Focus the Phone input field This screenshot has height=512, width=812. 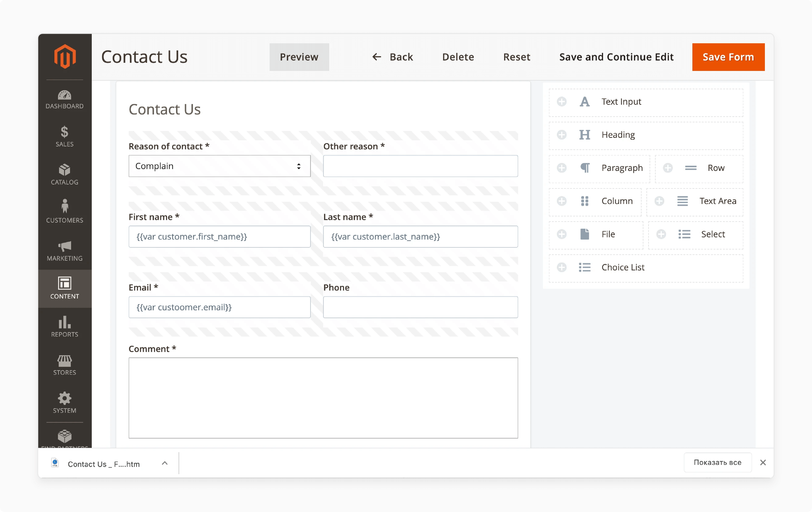point(420,307)
